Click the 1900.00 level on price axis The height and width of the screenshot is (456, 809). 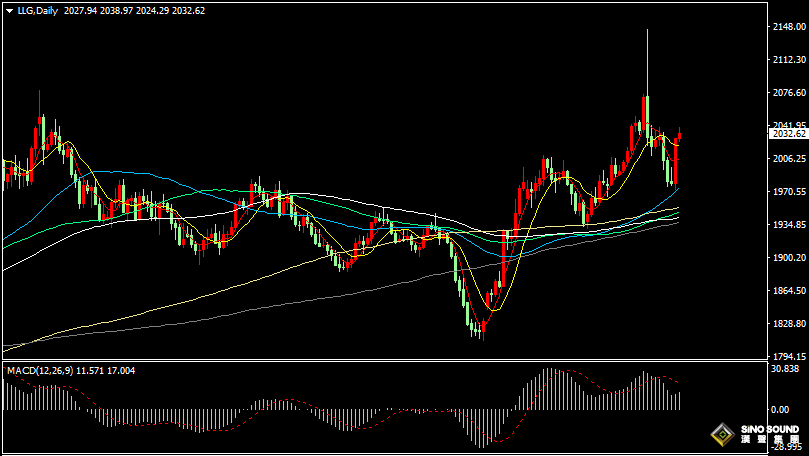[x=788, y=258]
